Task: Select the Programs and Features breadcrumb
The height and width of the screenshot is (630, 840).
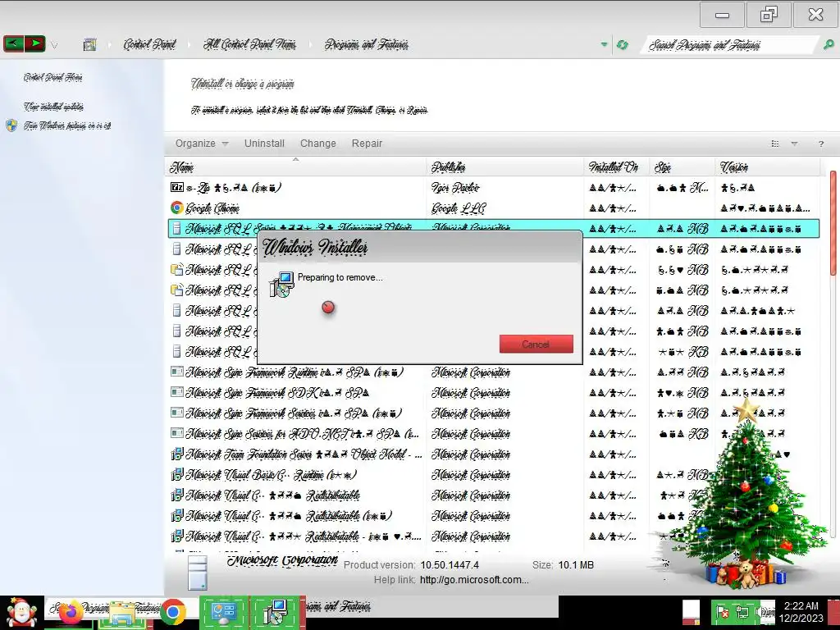Action: click(367, 44)
